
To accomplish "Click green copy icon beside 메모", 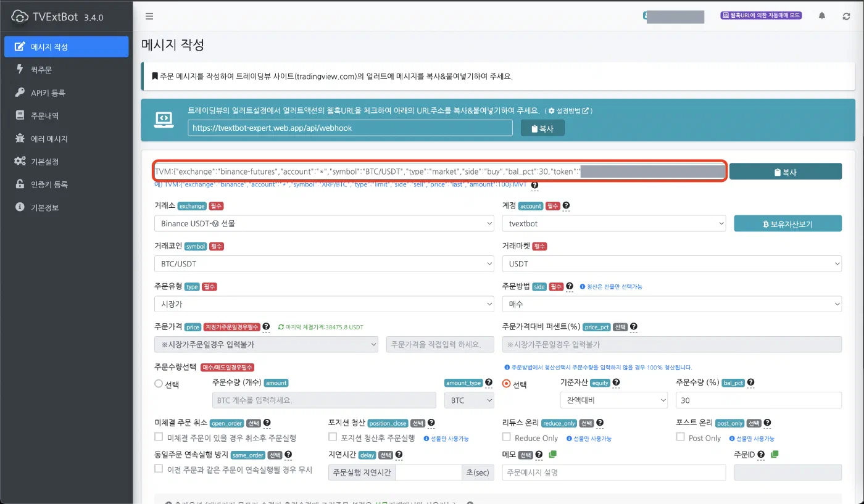I will [x=552, y=454].
